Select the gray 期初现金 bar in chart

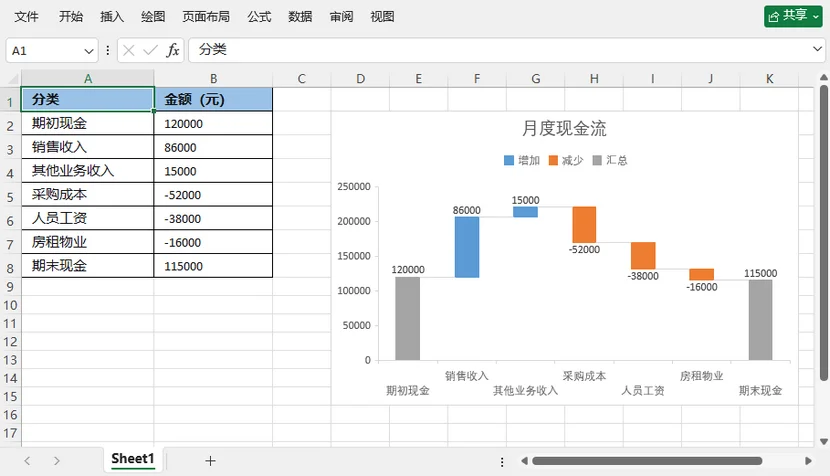pyautogui.click(x=408, y=319)
